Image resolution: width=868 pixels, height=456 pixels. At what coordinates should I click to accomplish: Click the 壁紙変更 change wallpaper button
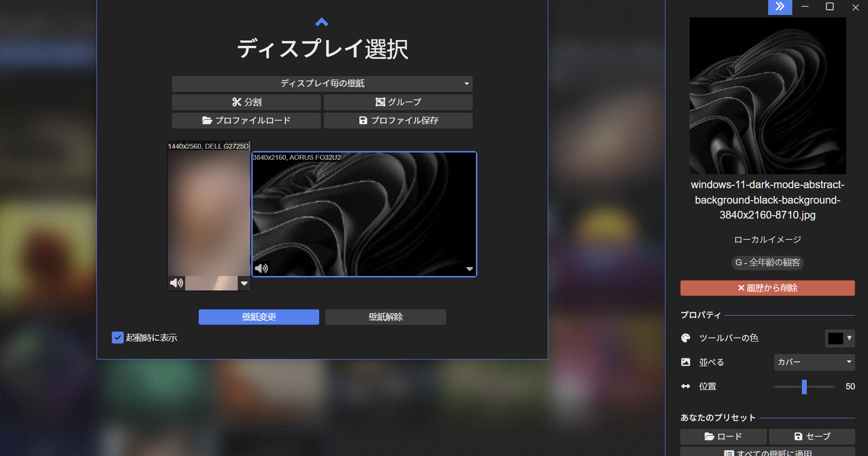point(259,317)
